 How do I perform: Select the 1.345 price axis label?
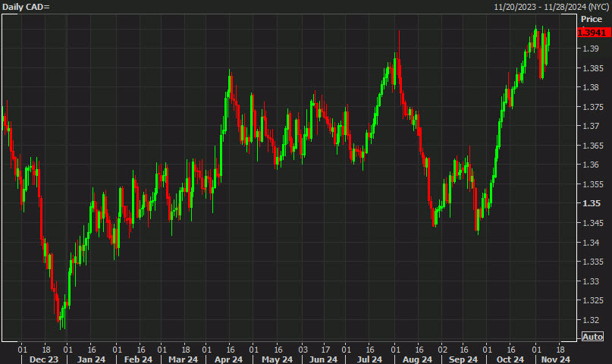click(593, 223)
